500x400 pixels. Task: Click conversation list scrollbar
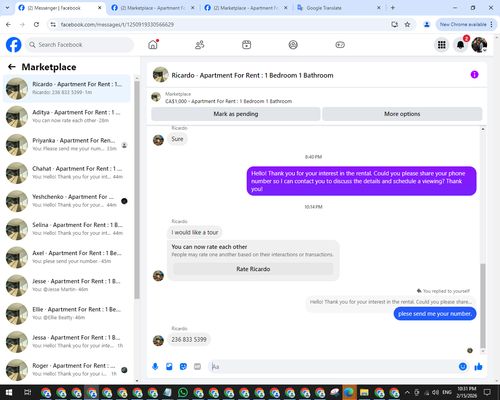137,190
